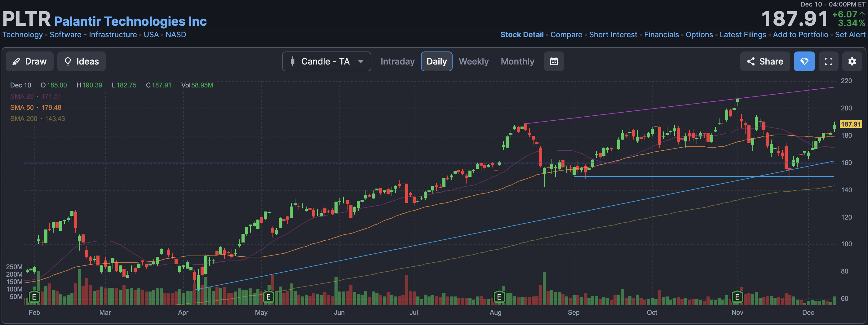The width and height of the screenshot is (868, 325).
Task: Open the Technology sector link
Action: [x=23, y=35]
